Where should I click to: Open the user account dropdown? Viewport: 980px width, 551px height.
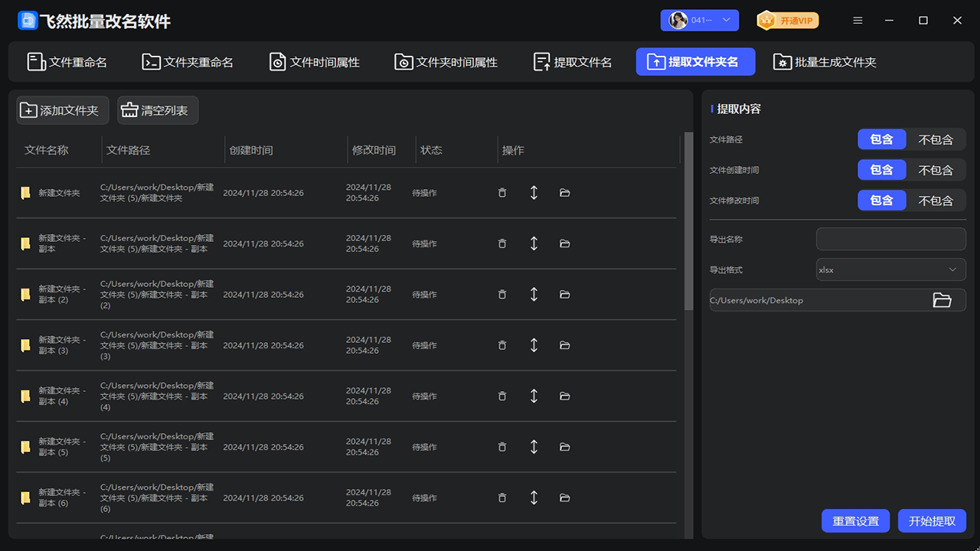700,21
